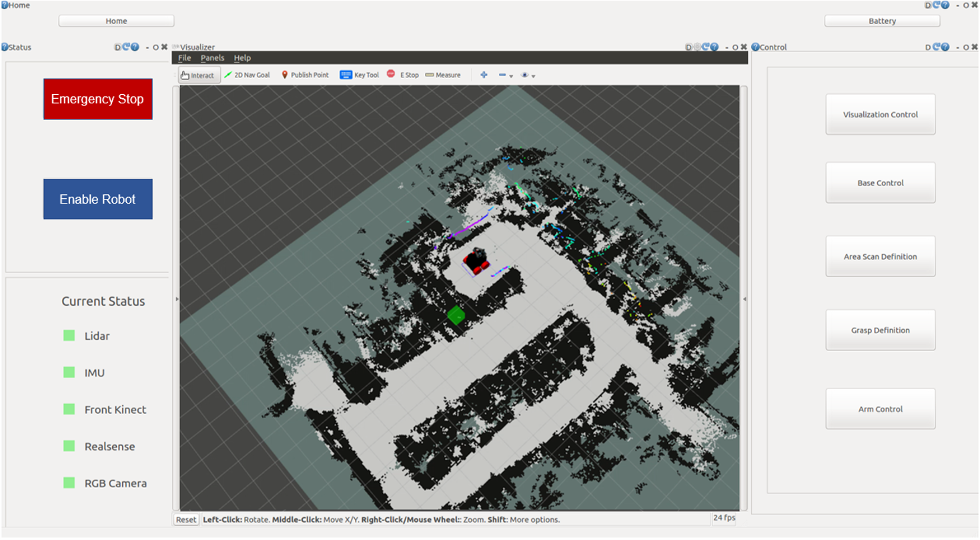Select the Interact tool
The width and height of the screenshot is (980, 540).
pyautogui.click(x=198, y=75)
